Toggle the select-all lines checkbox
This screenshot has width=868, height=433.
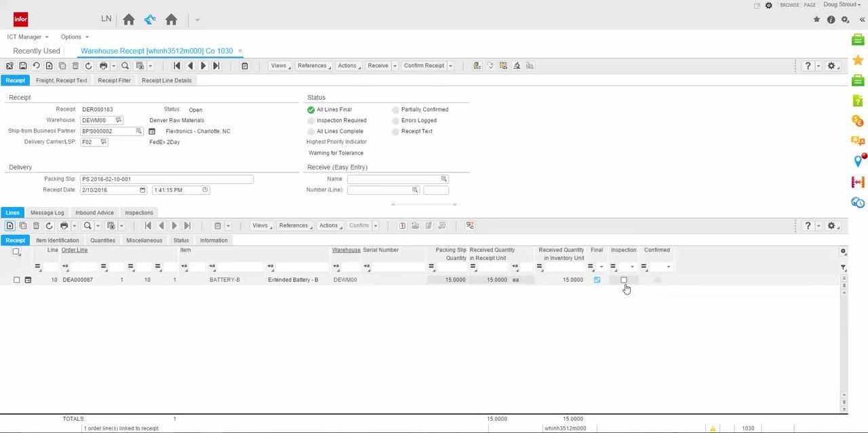(16, 252)
